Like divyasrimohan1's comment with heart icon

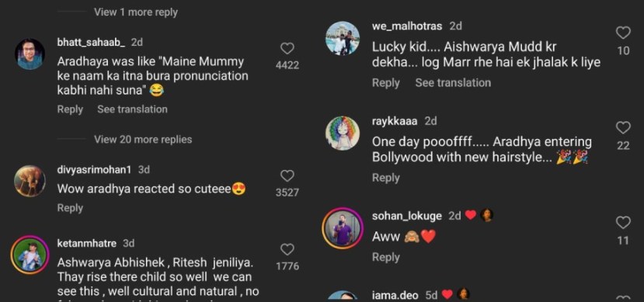tap(287, 176)
